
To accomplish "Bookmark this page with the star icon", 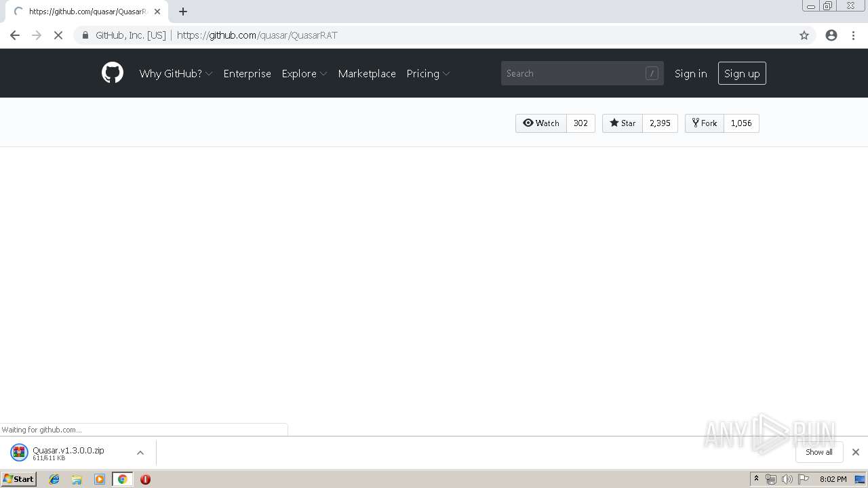I will click(x=804, y=35).
